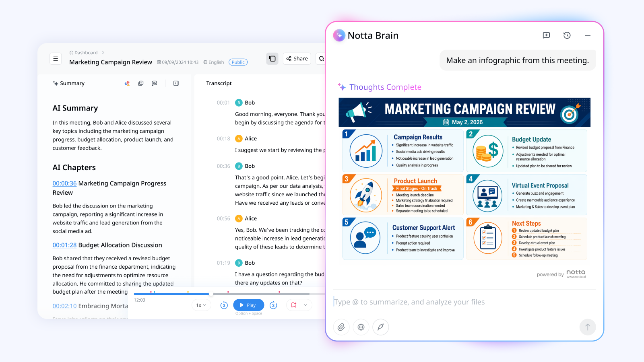Expand the bookmark options chevron
The image size is (644, 362).
tap(305, 305)
